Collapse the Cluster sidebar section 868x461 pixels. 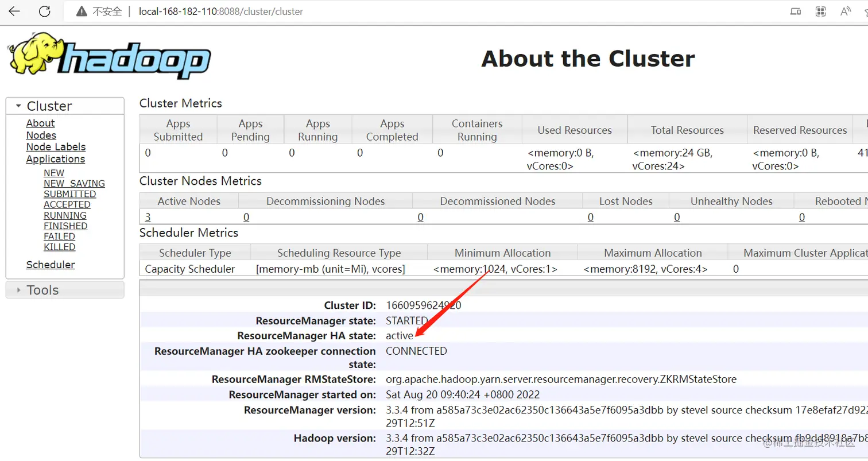click(x=65, y=106)
